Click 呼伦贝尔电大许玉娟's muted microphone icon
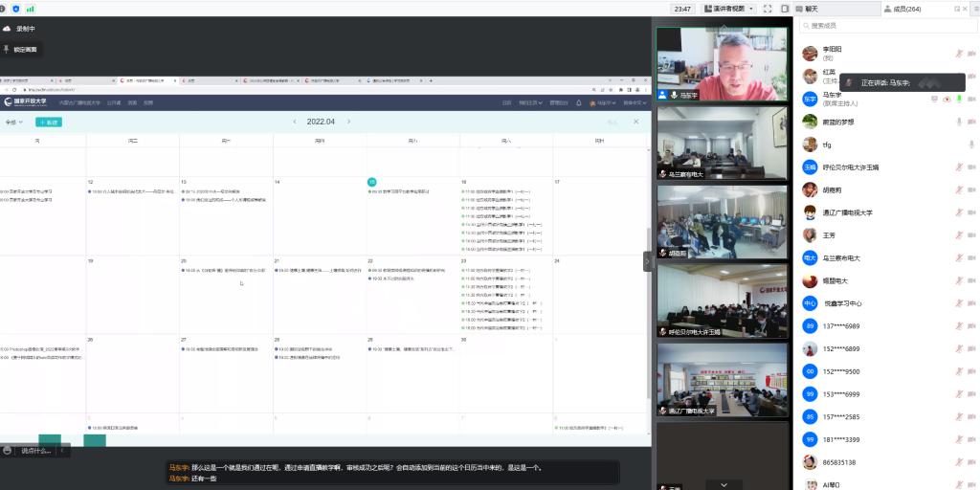This screenshot has height=490, width=980. pos(959,167)
